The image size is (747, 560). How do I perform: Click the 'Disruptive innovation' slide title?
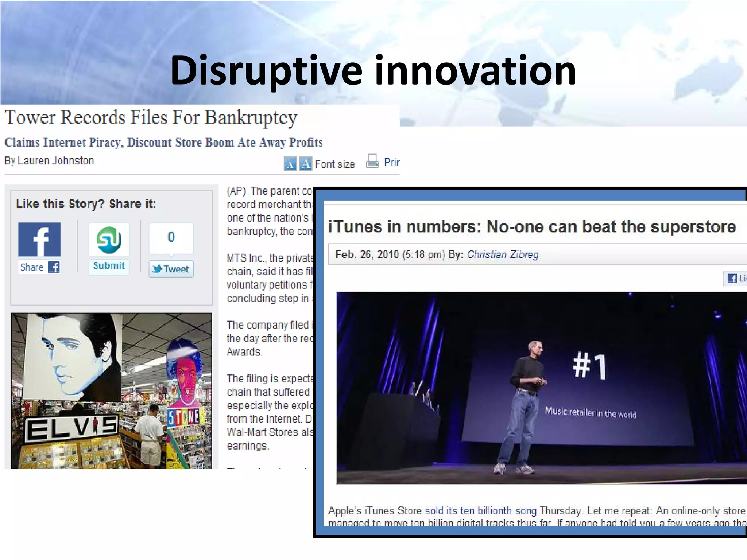[373, 71]
